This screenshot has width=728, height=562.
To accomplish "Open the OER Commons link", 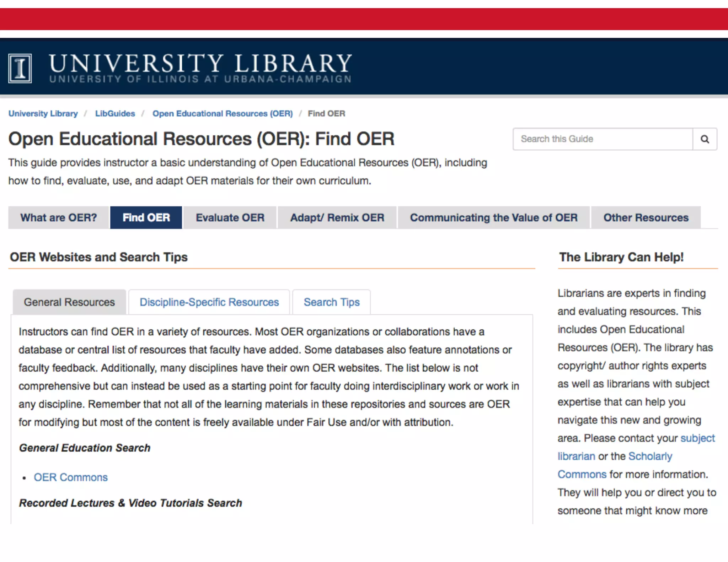I will [x=71, y=477].
